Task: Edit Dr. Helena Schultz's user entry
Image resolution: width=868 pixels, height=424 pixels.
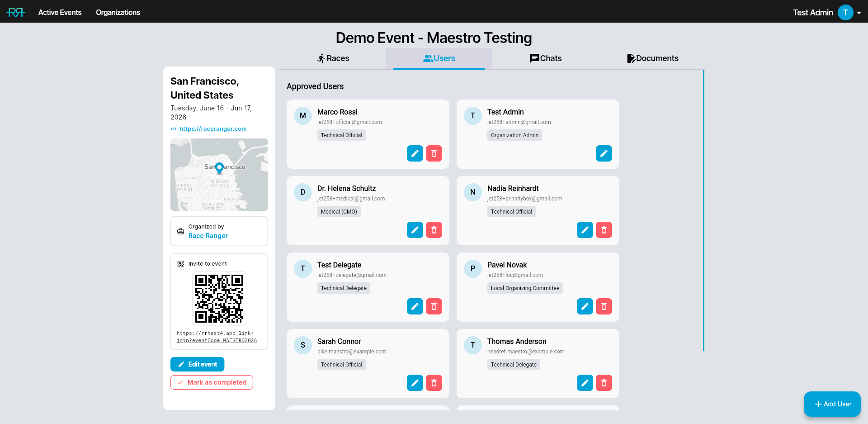Action: [415, 230]
